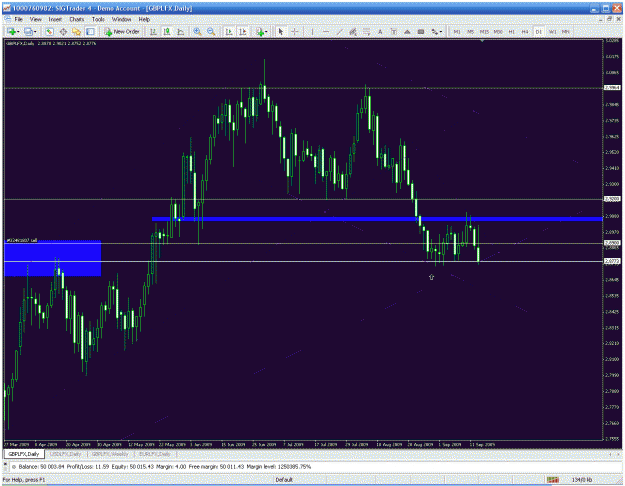Expand the arrows objects dropdown
Screen dimensions: 625x486
pos(441,32)
